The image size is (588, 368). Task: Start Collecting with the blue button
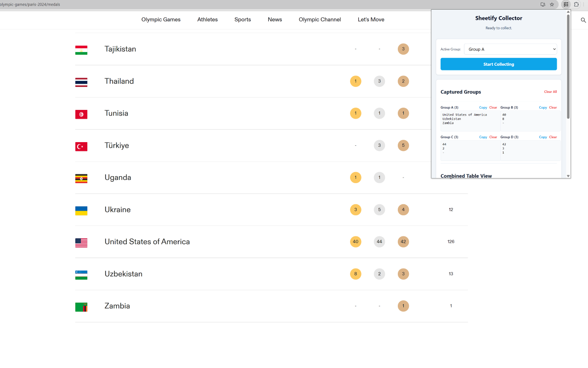coord(498,64)
